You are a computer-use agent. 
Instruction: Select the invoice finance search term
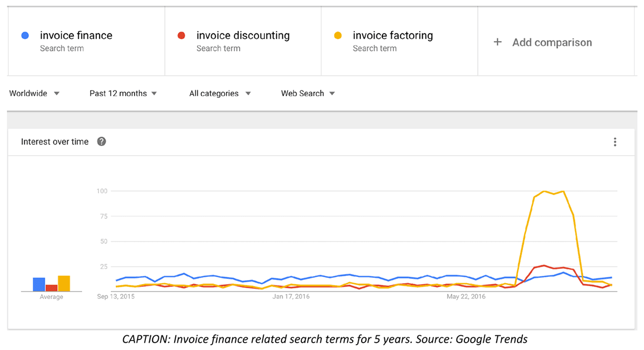coord(76,36)
